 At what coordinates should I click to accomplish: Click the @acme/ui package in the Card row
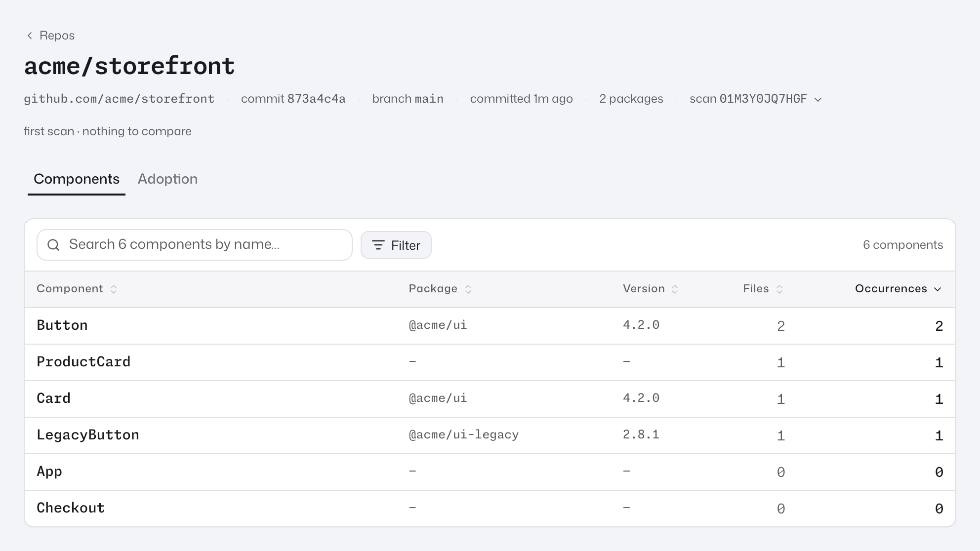438,398
